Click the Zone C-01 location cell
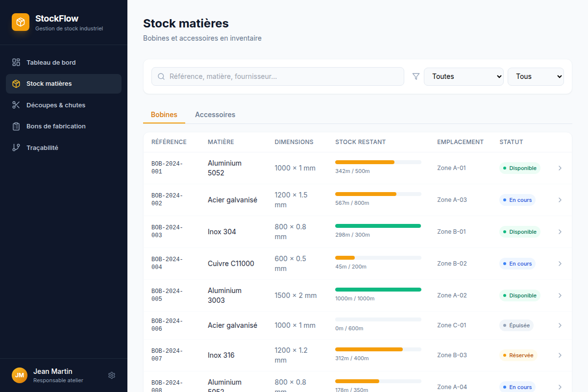 (452, 325)
